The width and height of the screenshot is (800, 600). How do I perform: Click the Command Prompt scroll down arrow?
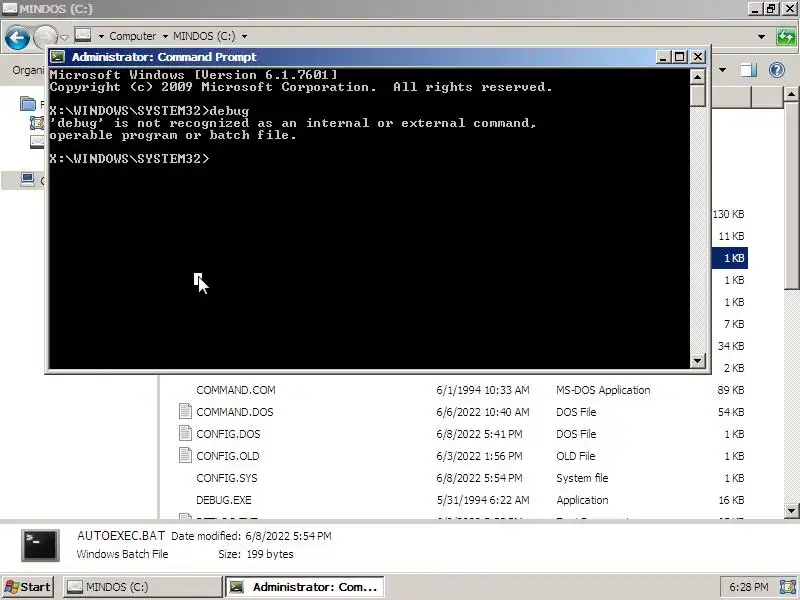point(697,361)
